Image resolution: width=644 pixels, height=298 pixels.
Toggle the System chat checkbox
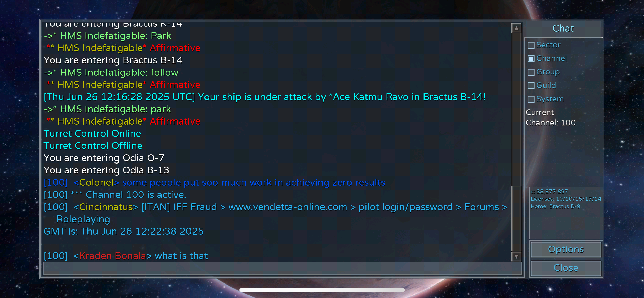click(531, 99)
